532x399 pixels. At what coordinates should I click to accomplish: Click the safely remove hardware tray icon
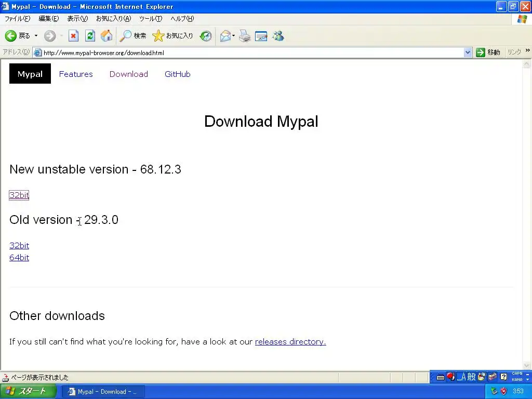pos(494,391)
